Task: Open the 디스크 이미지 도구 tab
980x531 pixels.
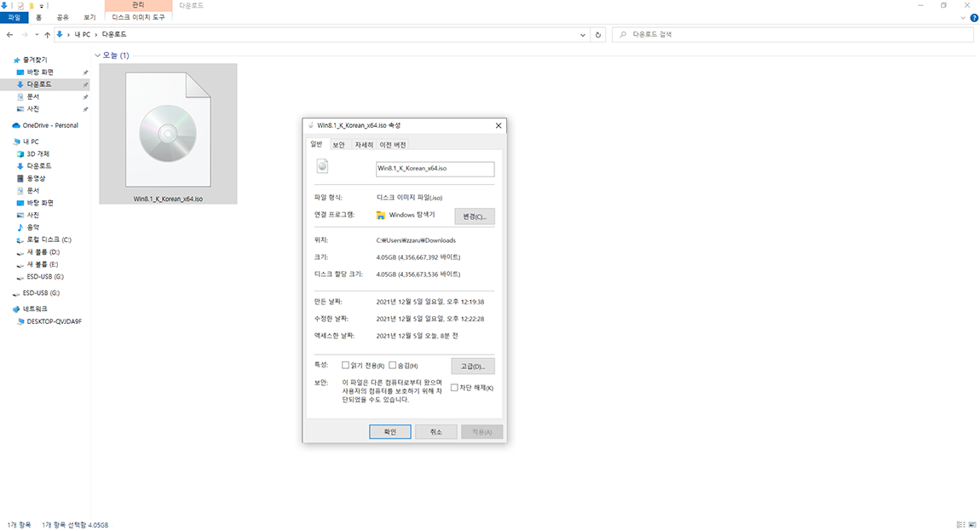Action: (138, 18)
